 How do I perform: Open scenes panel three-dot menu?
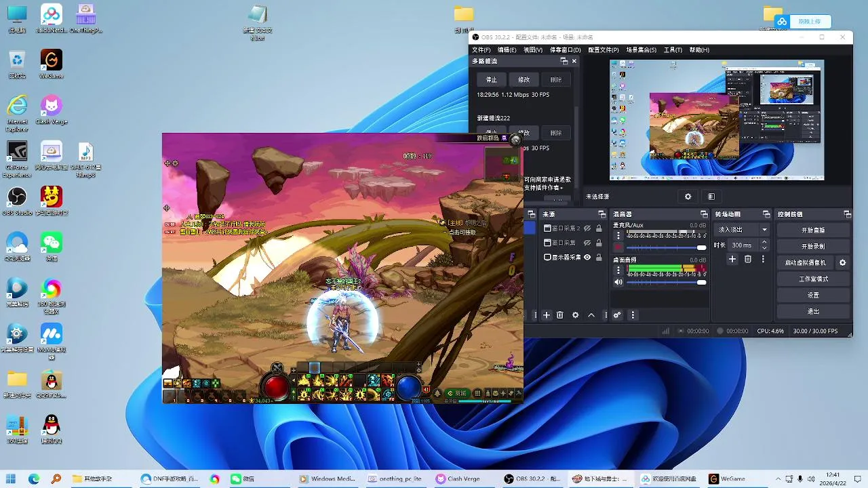click(x=535, y=315)
